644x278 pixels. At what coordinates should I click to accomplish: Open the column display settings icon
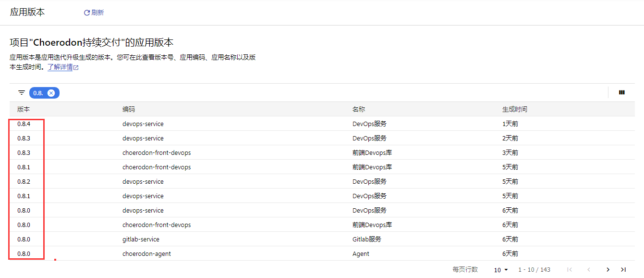(622, 93)
